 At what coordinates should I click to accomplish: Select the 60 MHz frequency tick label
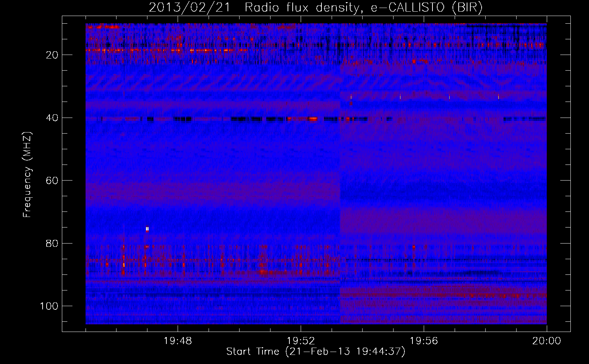pos(52,181)
